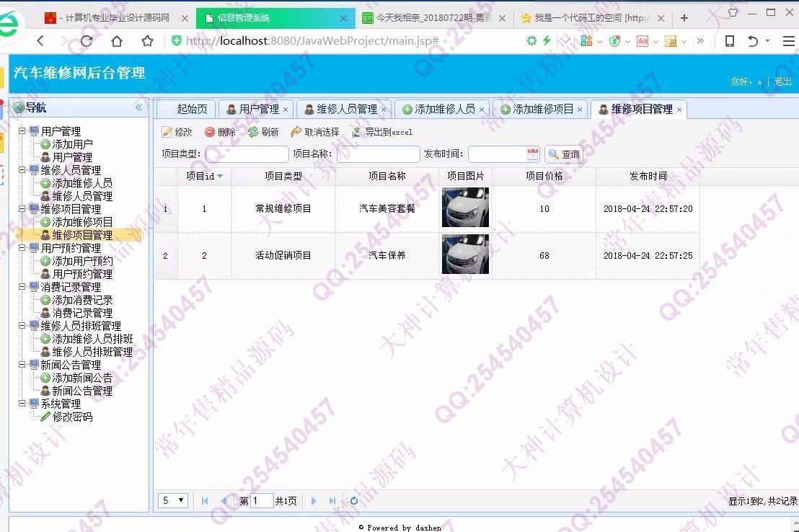Close the 维修人员管理 tab
Image resolution: width=799 pixels, height=532 pixels.
pyautogui.click(x=384, y=110)
